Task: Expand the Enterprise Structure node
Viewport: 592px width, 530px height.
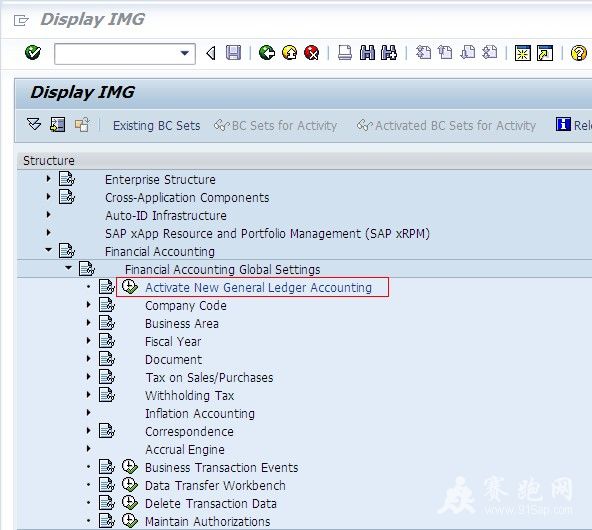Action: coord(48,179)
